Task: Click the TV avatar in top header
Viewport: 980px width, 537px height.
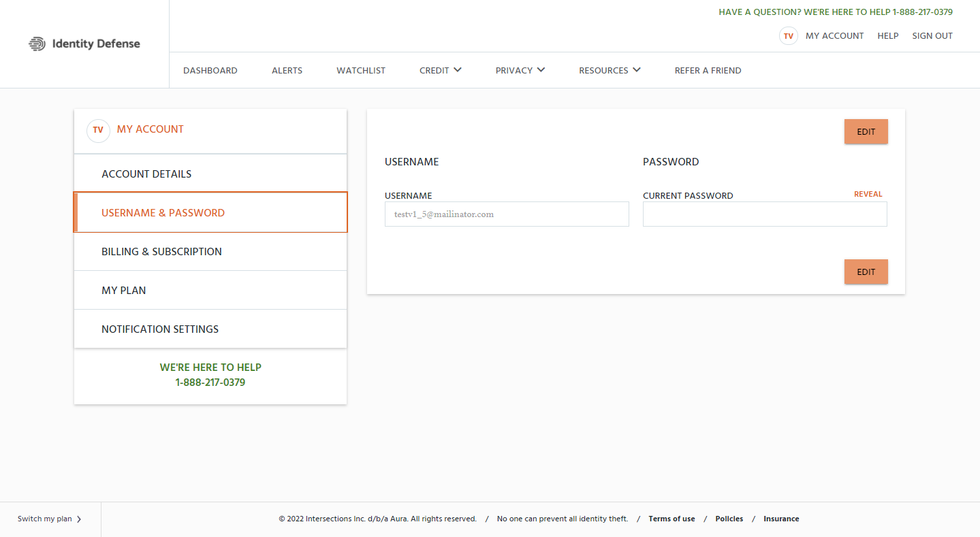Action: [788, 36]
